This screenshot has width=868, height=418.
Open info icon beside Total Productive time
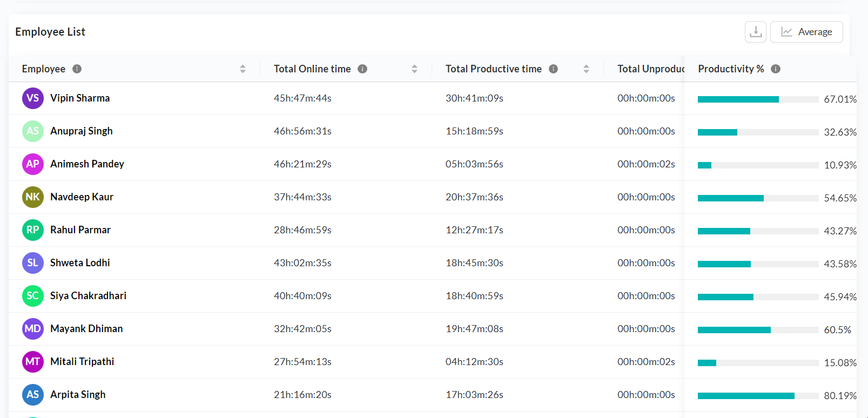pyautogui.click(x=553, y=69)
